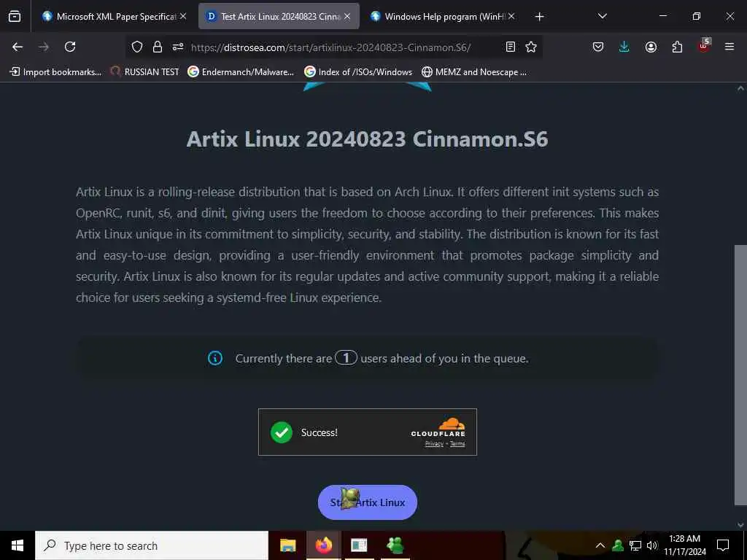Open MEMZ and Noescape bookmark
This screenshot has width=747, height=560.
tap(474, 72)
